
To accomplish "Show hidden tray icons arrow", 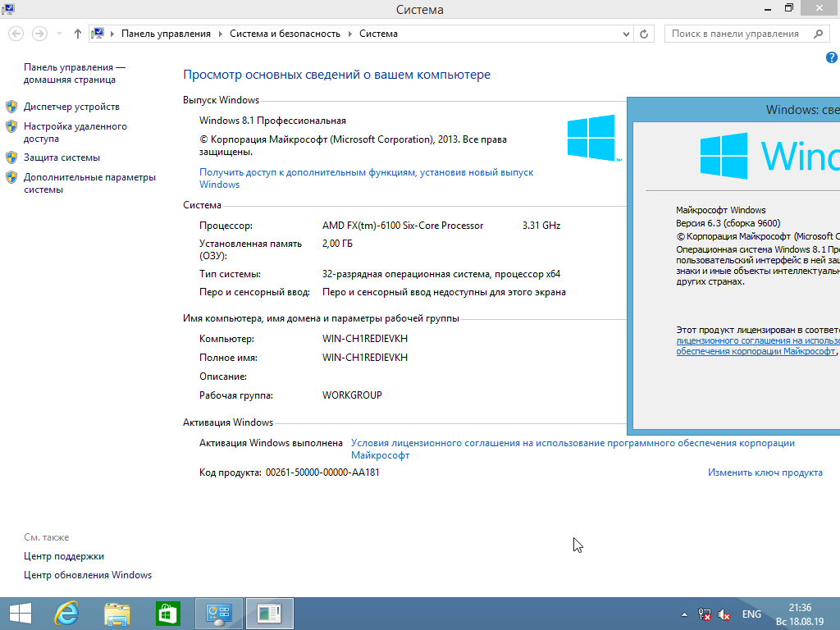I will pos(685,614).
